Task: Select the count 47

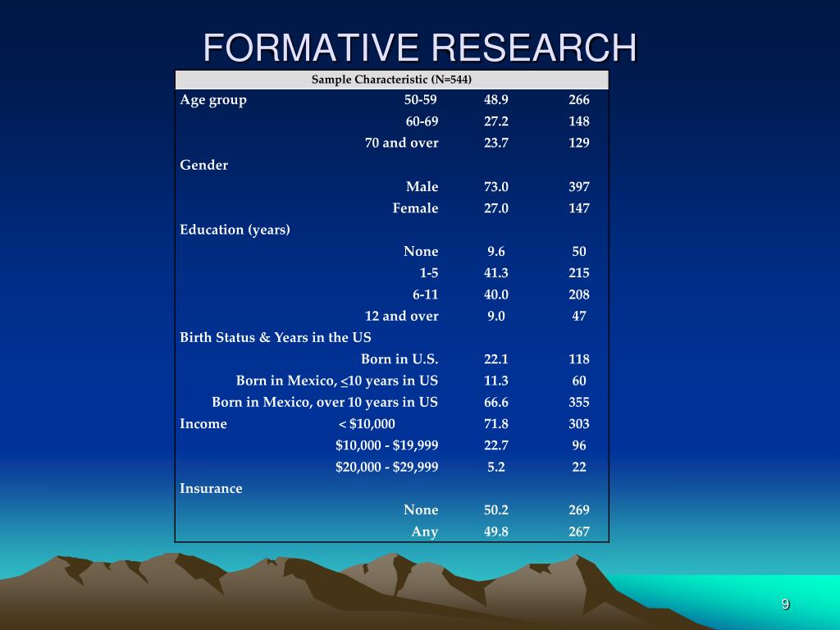Action: (579, 316)
